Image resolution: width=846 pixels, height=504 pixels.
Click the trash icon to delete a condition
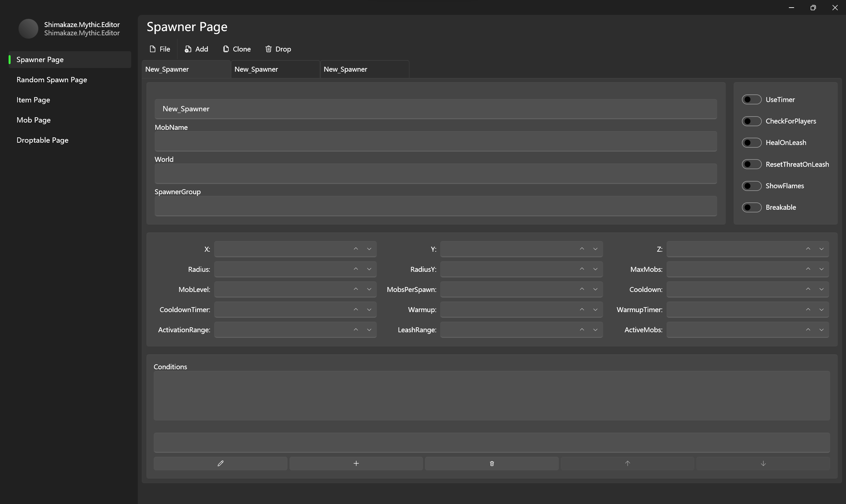point(492,463)
